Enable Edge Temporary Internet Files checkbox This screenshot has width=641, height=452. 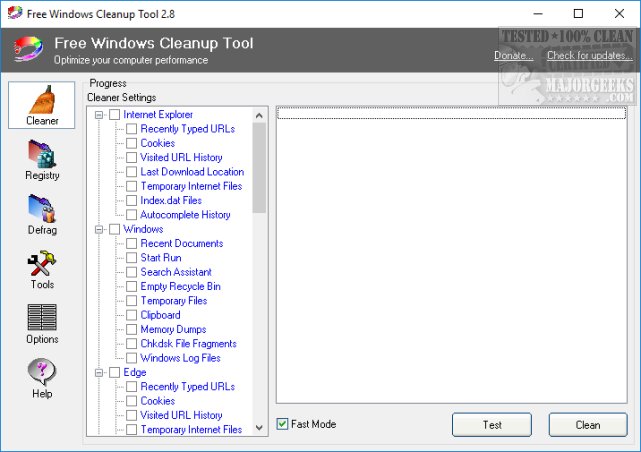(x=131, y=430)
